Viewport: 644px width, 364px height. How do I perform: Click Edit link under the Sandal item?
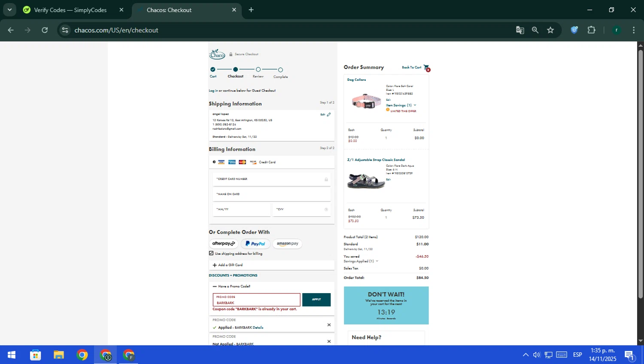click(x=388, y=180)
